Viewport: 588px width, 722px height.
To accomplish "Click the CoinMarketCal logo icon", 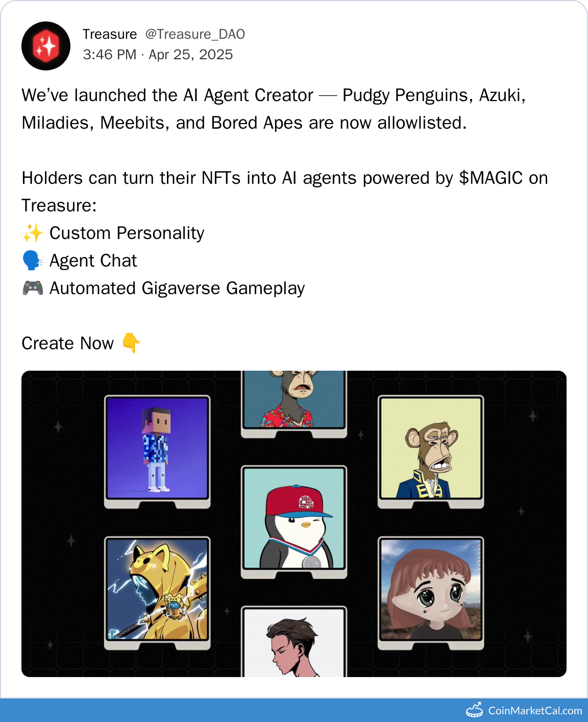I will [x=475, y=710].
